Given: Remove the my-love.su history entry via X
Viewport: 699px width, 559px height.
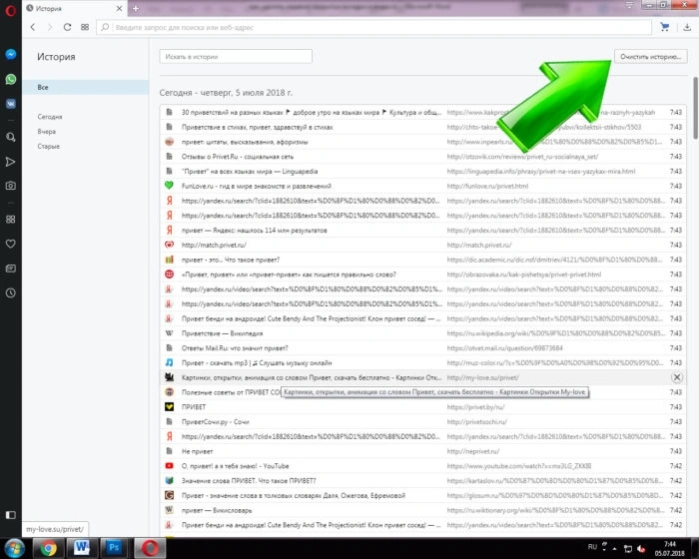Looking at the screenshot, I should pos(677,378).
